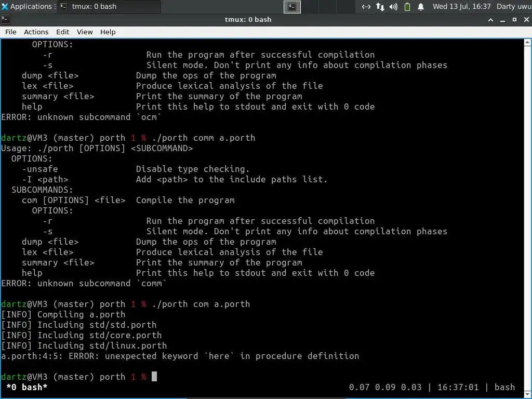Click 'Usage: ./porth [OPTIONS] <SUBCOMMAND>' line
The width and height of the screenshot is (532, 399).
pyautogui.click(x=97, y=148)
